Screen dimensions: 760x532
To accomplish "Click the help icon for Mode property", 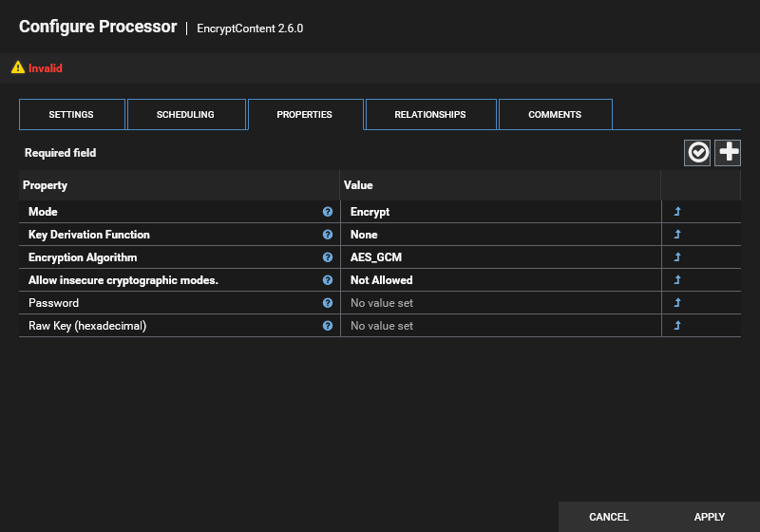I will (328, 212).
